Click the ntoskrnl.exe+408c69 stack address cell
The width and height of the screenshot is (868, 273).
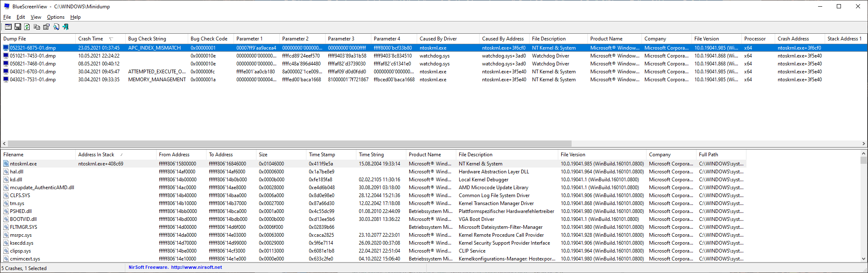point(101,164)
